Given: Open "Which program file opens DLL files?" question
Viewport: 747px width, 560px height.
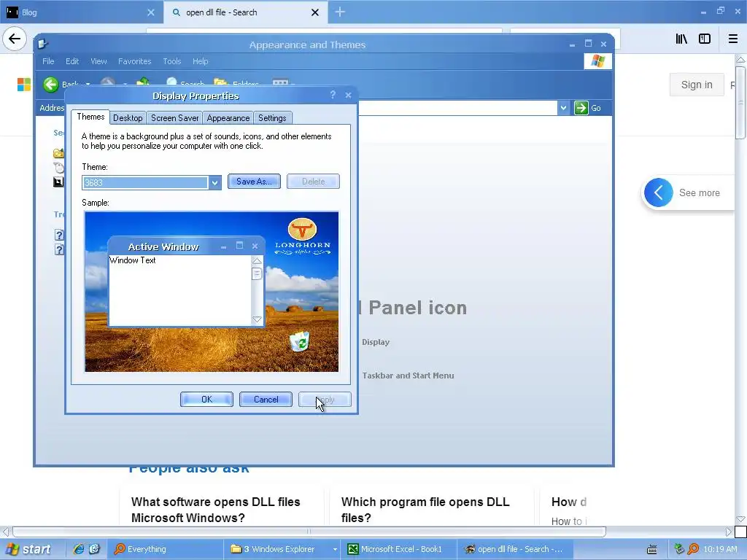Looking at the screenshot, I should 425,510.
